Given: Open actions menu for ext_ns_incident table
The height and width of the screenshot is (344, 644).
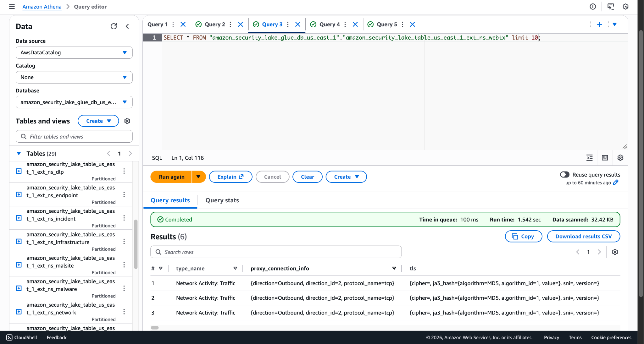Looking at the screenshot, I should click(x=124, y=218).
